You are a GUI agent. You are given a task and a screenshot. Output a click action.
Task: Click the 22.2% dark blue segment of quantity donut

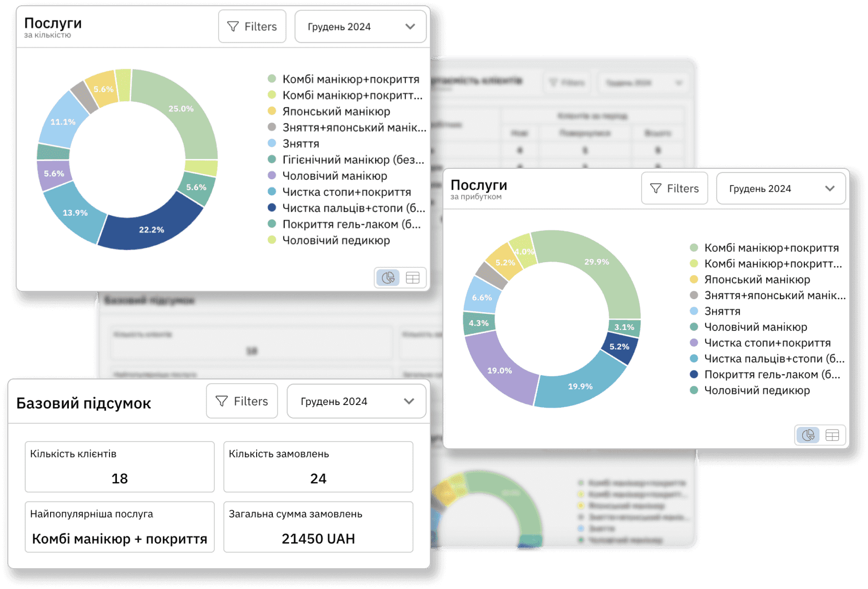click(x=151, y=229)
